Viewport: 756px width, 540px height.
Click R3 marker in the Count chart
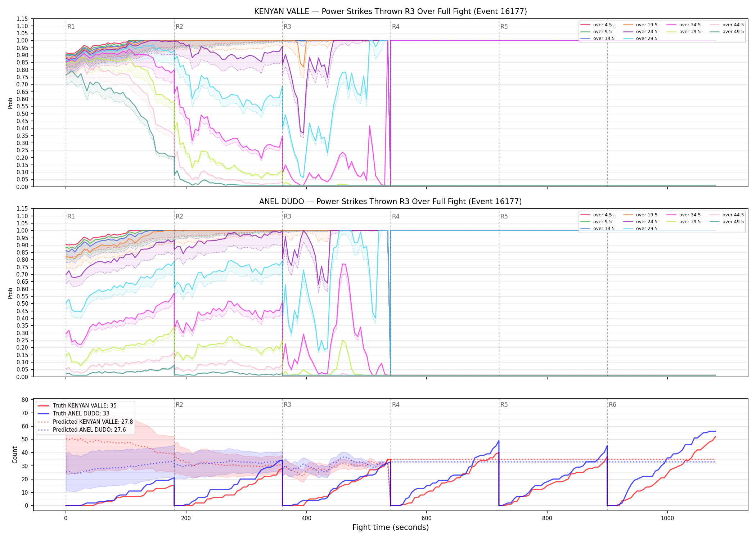pos(287,405)
